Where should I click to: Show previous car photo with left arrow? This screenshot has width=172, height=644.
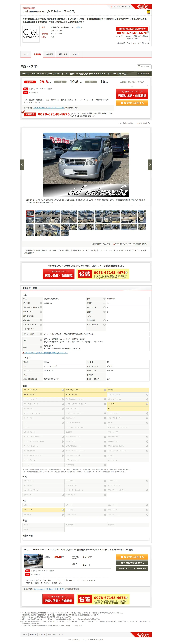(22, 164)
